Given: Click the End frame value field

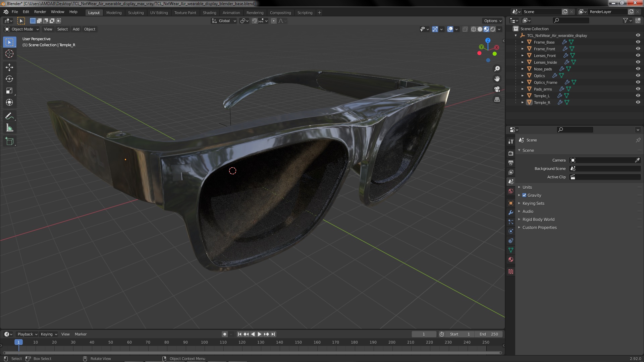Looking at the screenshot, I should click(488, 334).
